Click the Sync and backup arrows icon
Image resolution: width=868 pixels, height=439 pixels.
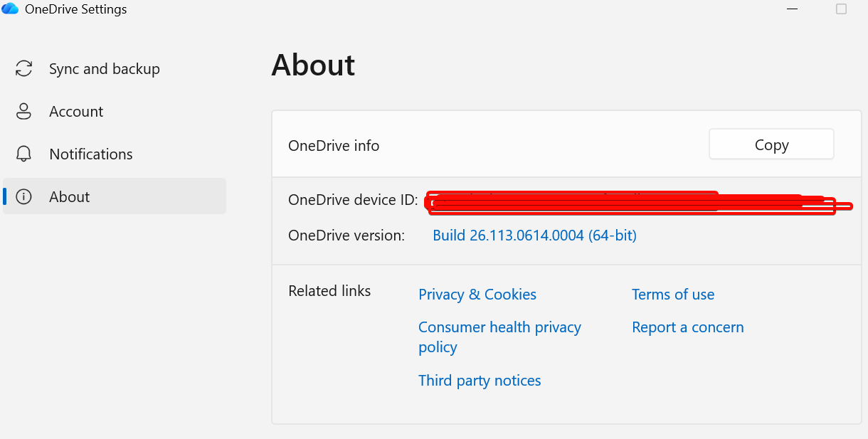pyautogui.click(x=24, y=69)
